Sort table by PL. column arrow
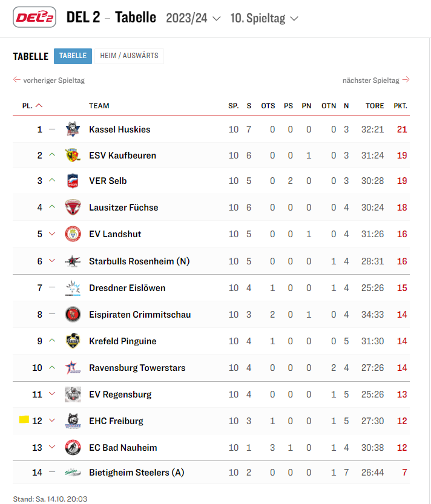 (39, 106)
